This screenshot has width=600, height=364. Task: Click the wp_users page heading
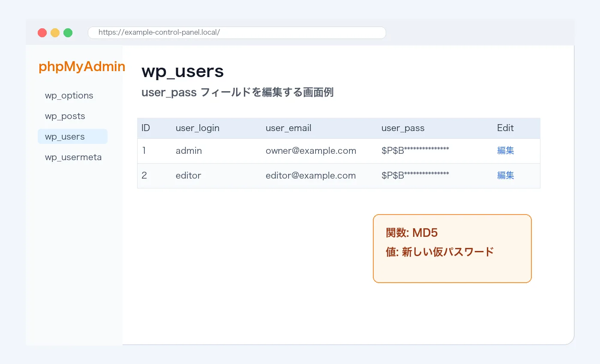point(183,72)
